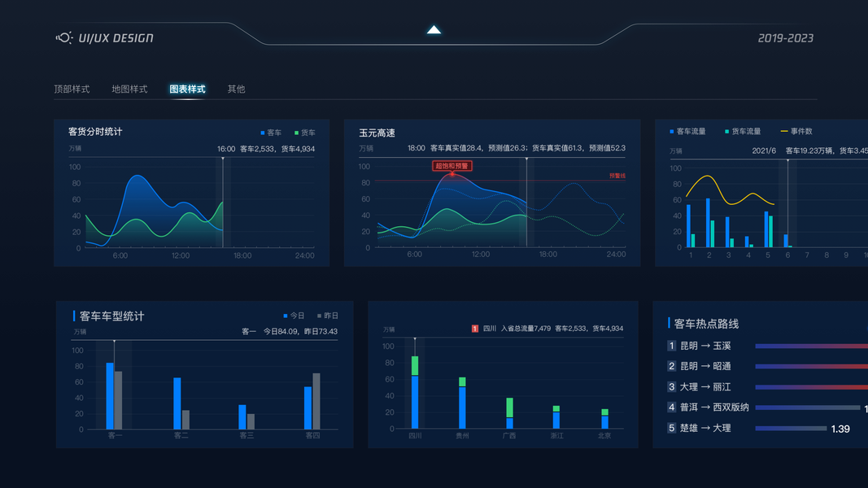868x488 pixels.
Task: Click the 客车车型统计 panel title
Action: pyautogui.click(x=111, y=316)
